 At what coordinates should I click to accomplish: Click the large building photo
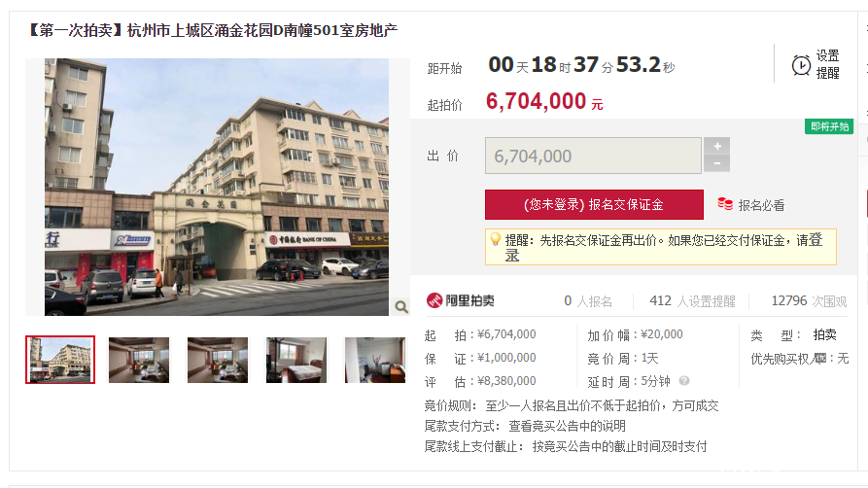pos(217,188)
